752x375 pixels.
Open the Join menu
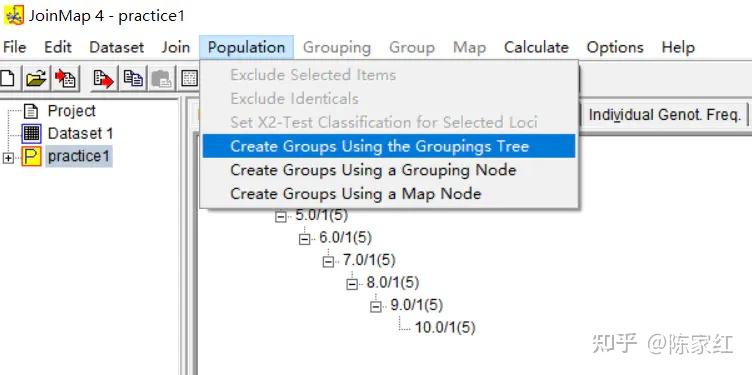(176, 47)
